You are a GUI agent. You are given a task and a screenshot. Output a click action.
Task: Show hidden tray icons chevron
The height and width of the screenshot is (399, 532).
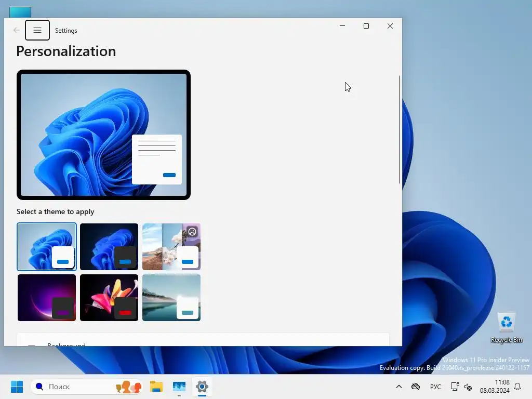399,387
